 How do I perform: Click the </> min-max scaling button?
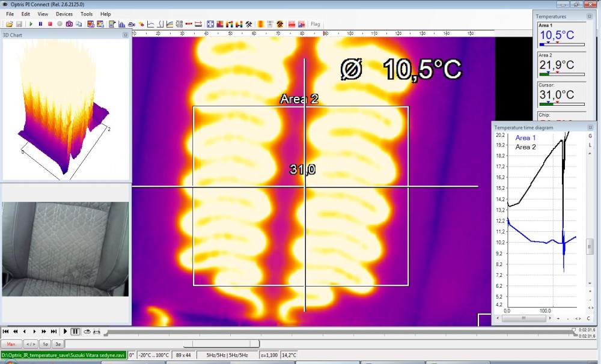(x=31, y=344)
